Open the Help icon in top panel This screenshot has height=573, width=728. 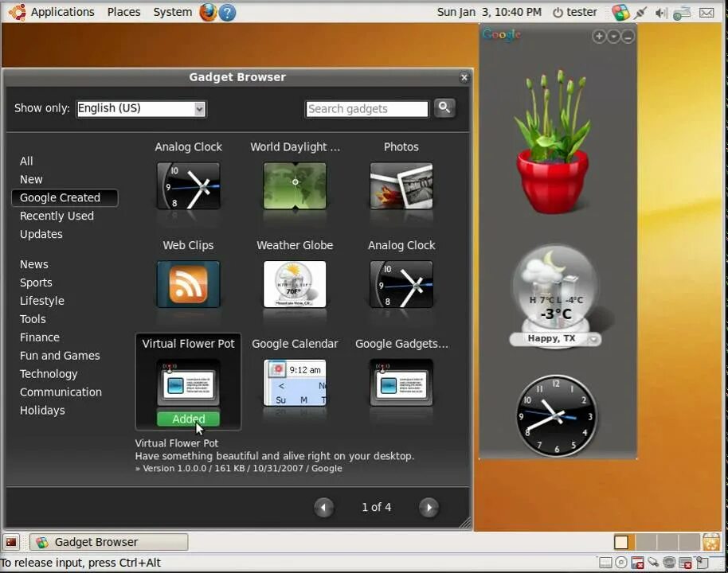(227, 13)
